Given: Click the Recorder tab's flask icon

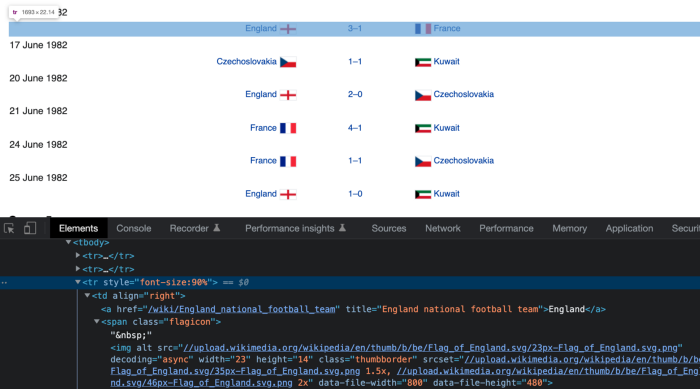Looking at the screenshot, I should pos(217,228).
